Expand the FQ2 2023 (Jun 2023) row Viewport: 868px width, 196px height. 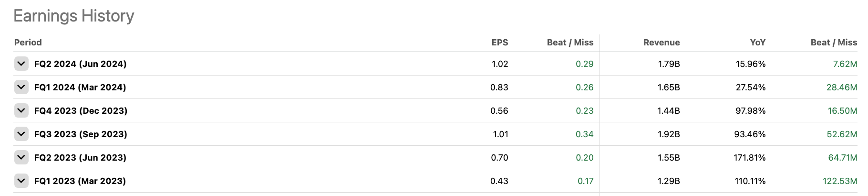[21, 157]
